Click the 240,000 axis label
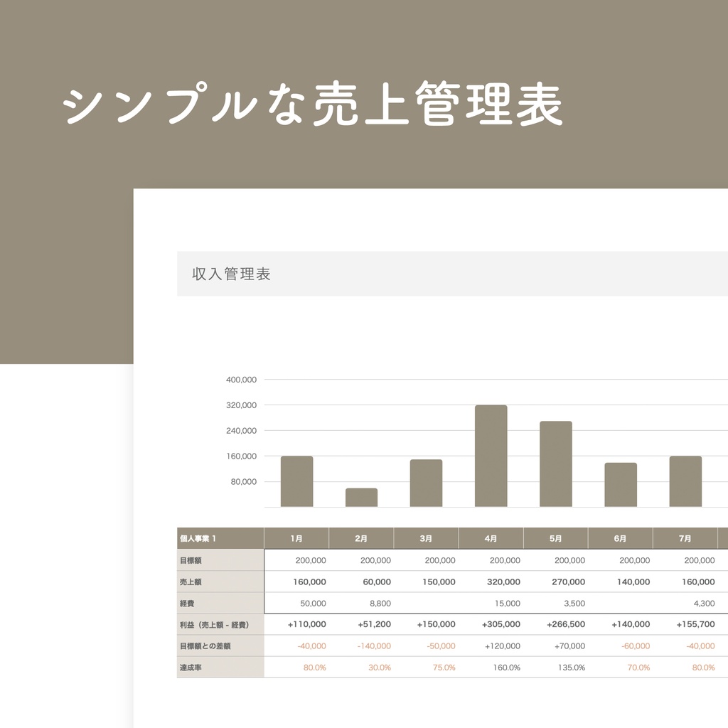The image size is (728, 728). (x=242, y=430)
